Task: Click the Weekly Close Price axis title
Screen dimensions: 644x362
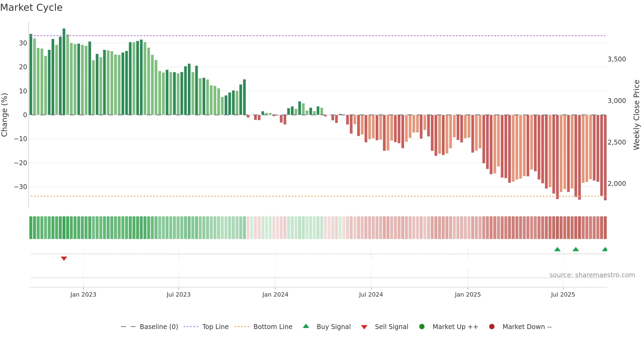Action: tap(636, 115)
